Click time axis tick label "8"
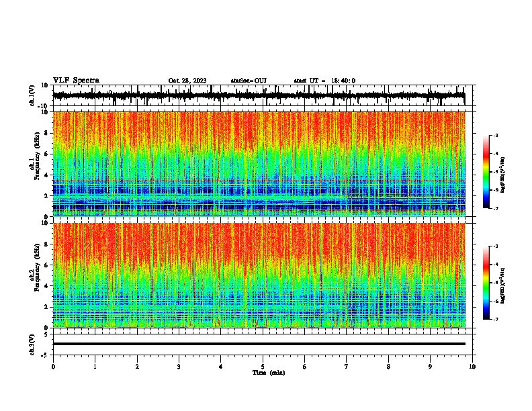The height and width of the screenshot is (411, 532). (x=388, y=367)
